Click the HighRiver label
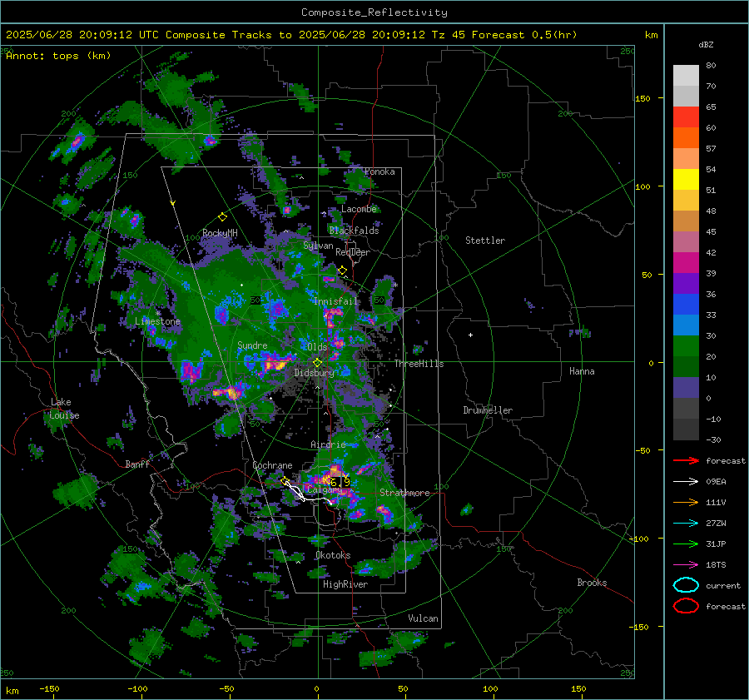The width and height of the screenshot is (749, 700). [x=345, y=584]
